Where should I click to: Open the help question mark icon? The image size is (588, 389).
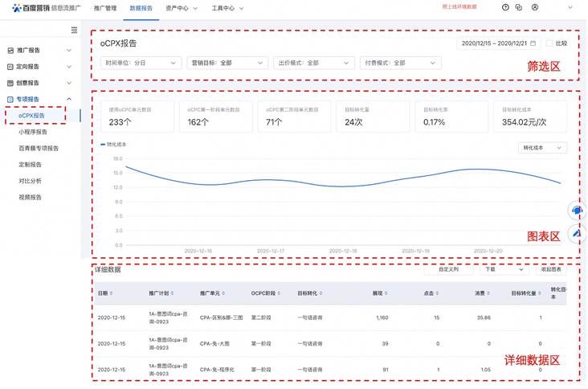(x=505, y=7)
